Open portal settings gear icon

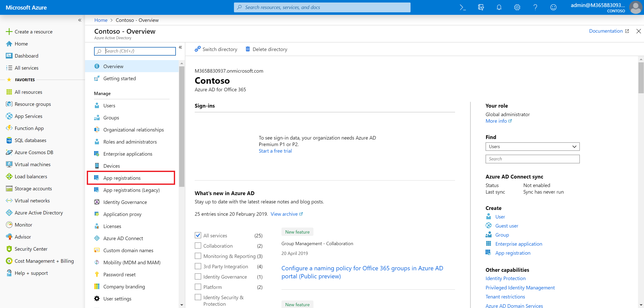click(517, 7)
